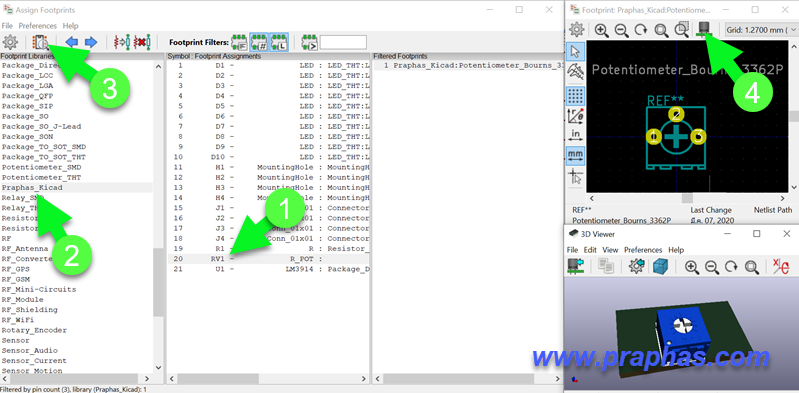Toggle filter by selected library
The height and width of the screenshot is (393, 799).
tap(279, 42)
